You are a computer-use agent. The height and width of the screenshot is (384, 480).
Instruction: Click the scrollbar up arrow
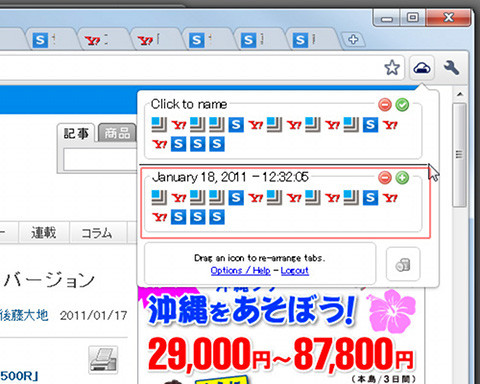click(x=460, y=95)
